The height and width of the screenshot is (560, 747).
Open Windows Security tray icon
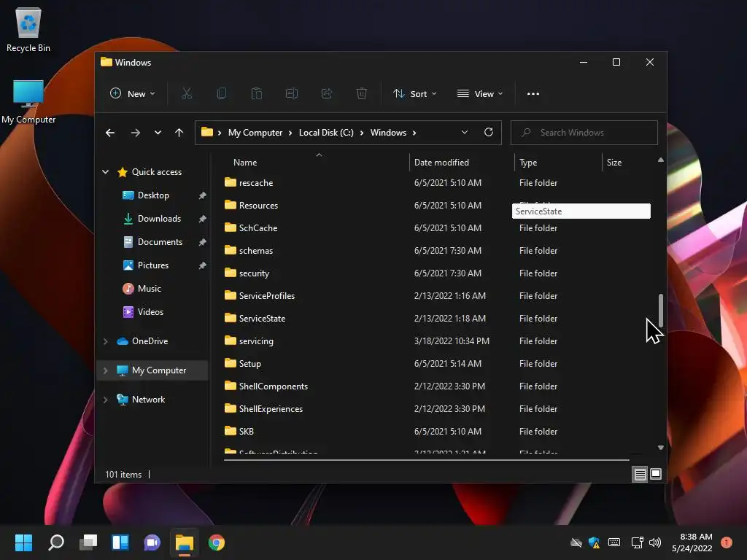tap(594, 542)
